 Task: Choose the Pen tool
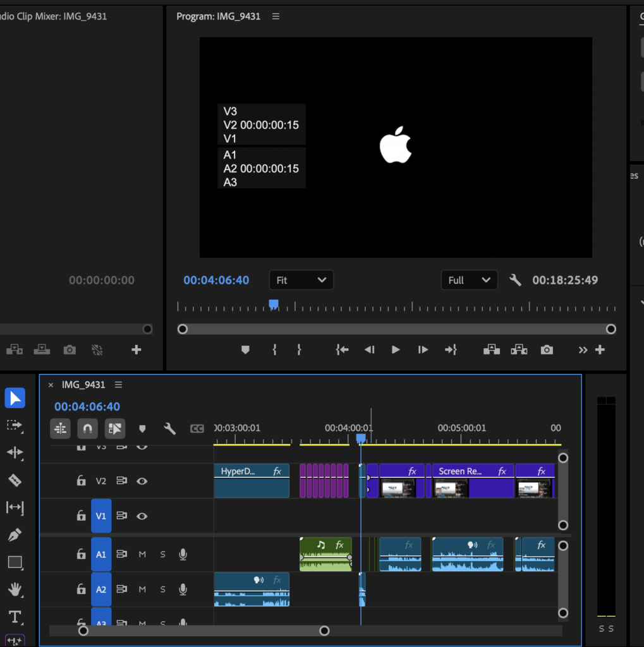[x=15, y=535]
